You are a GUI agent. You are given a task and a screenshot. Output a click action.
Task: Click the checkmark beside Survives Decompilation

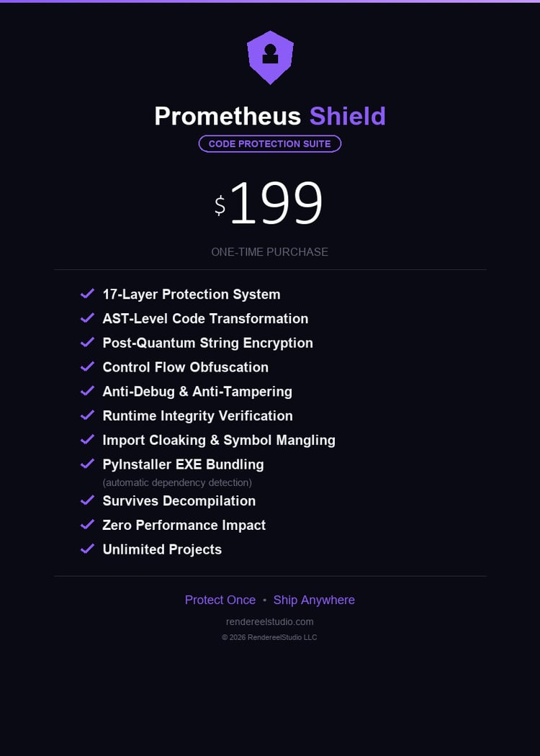[88, 500]
